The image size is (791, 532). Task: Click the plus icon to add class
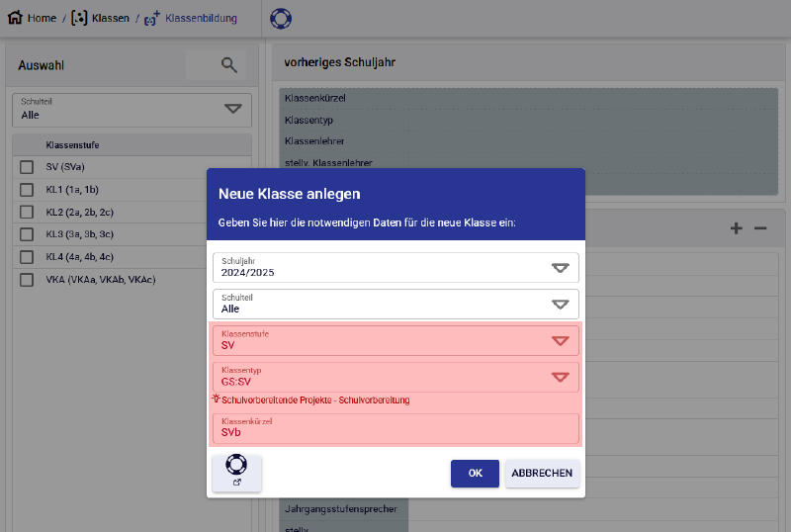coord(736,228)
